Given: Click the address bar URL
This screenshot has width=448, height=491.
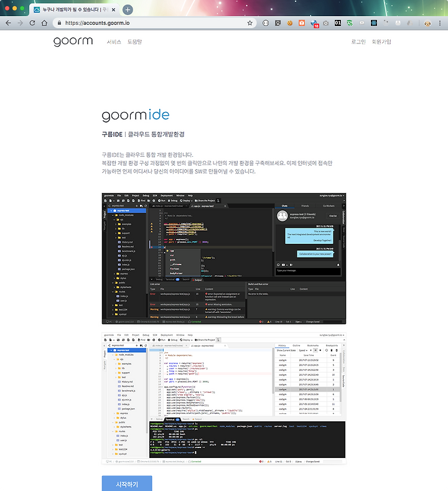Looking at the screenshot, I should point(97,23).
